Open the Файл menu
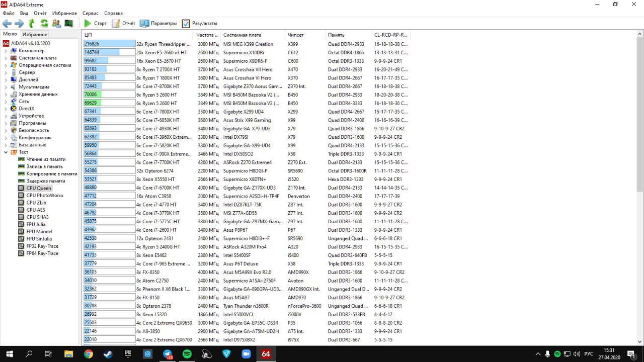 [x=9, y=13]
